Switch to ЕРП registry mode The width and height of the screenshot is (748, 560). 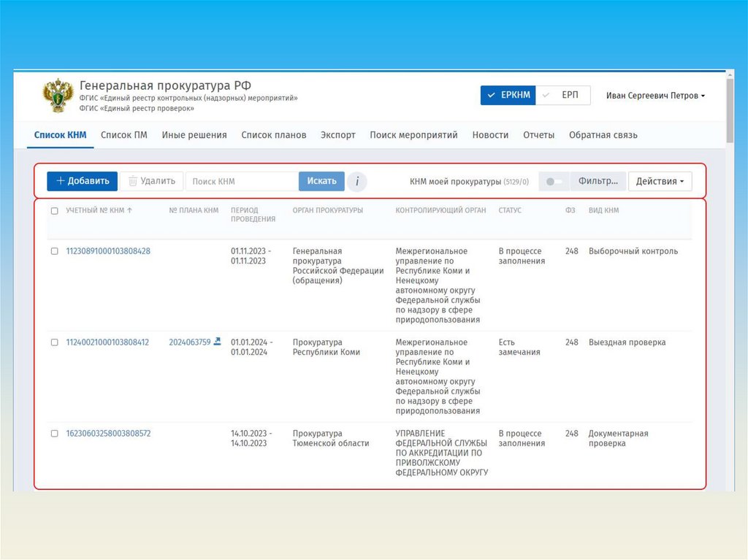click(563, 96)
